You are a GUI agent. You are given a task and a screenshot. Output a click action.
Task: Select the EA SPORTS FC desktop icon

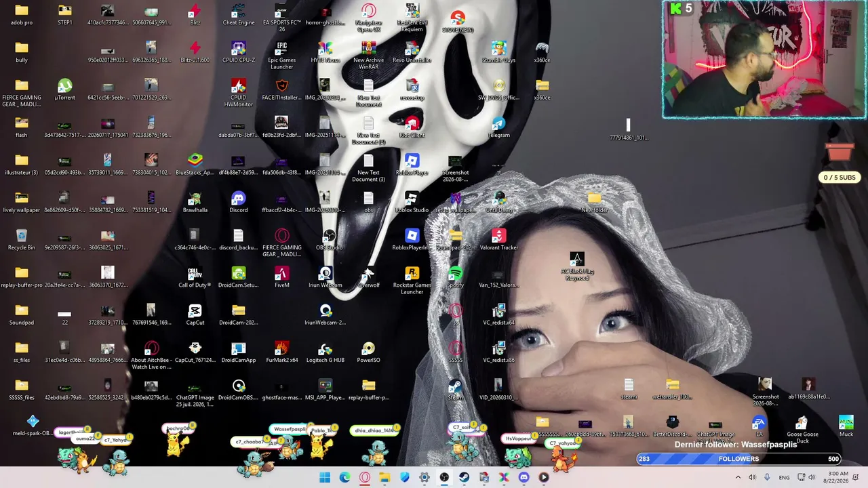[x=282, y=18]
